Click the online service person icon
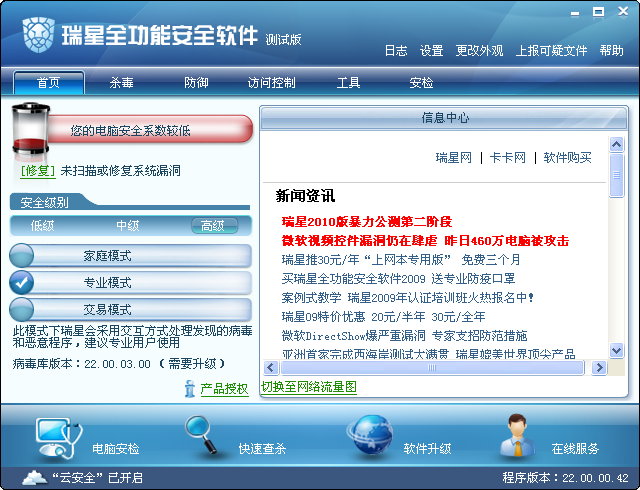The height and width of the screenshot is (490, 640). tap(517, 435)
